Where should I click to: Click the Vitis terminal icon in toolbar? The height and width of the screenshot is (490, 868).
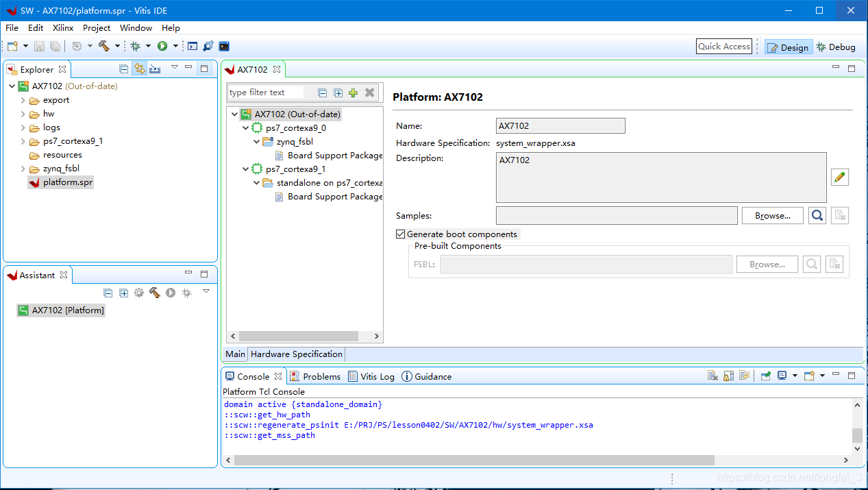[x=224, y=46]
